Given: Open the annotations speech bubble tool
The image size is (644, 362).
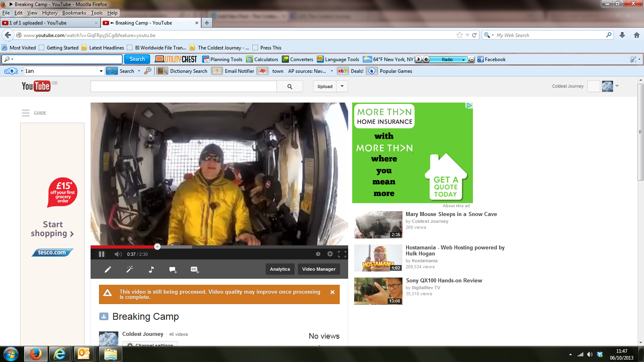Looking at the screenshot, I should (173, 269).
